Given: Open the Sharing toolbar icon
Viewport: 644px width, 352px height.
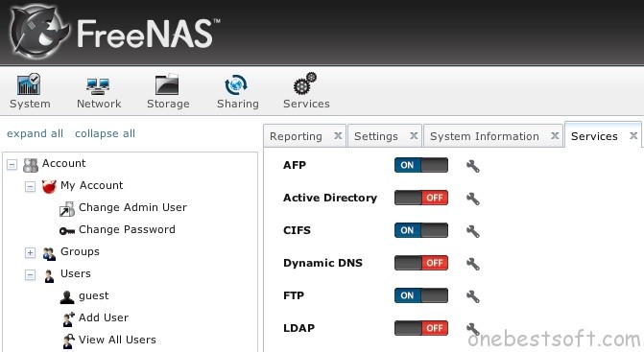Looking at the screenshot, I should [236, 84].
